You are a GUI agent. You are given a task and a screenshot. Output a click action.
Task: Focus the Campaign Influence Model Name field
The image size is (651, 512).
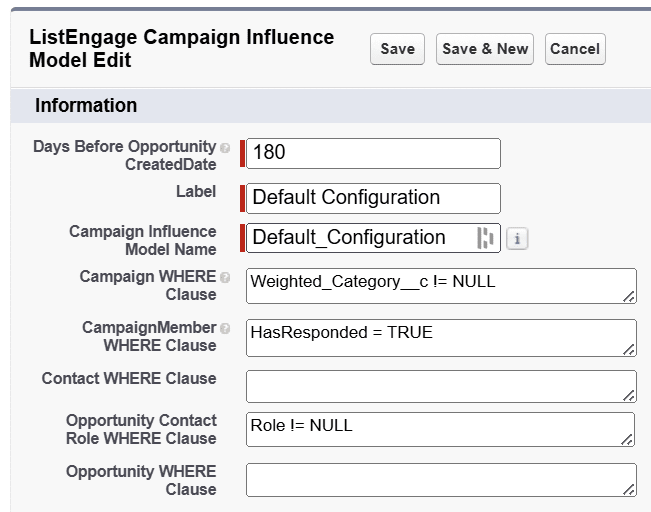pos(373,238)
